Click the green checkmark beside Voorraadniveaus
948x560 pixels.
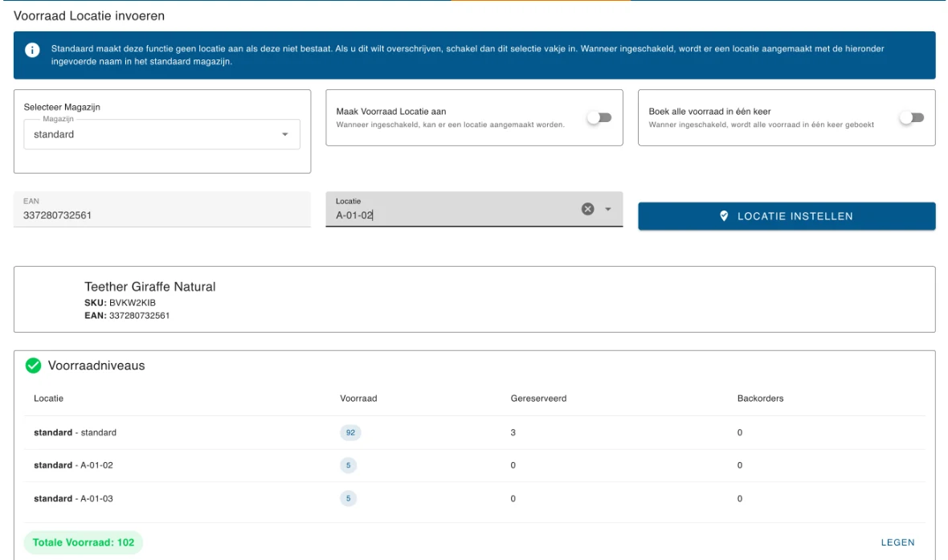pyautogui.click(x=33, y=366)
